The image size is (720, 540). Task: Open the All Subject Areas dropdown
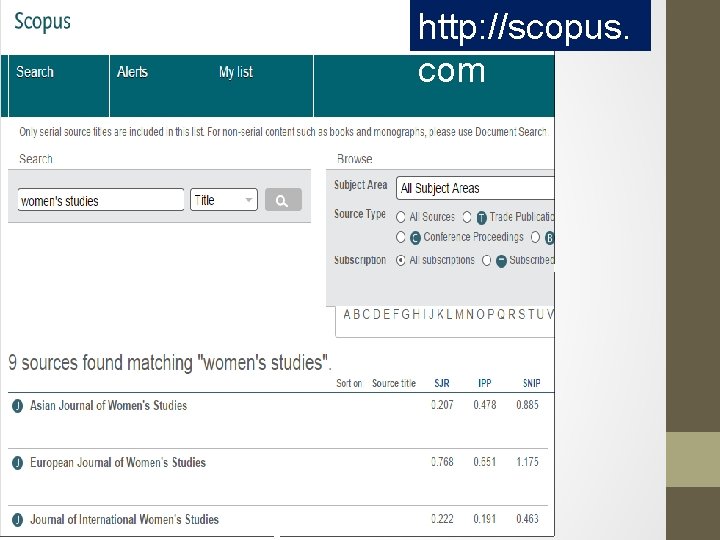tap(475, 188)
